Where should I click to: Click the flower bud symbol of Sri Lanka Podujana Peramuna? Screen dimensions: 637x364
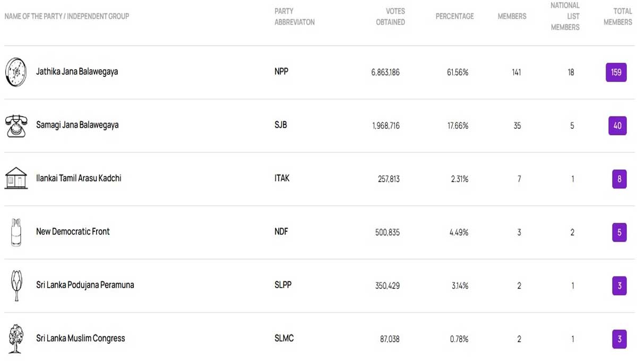click(x=16, y=285)
